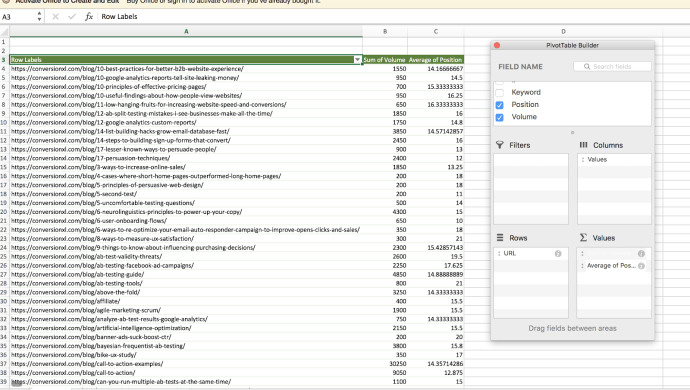690x390 pixels.
Task: Select row header 24
Action: (x=4, y=247)
